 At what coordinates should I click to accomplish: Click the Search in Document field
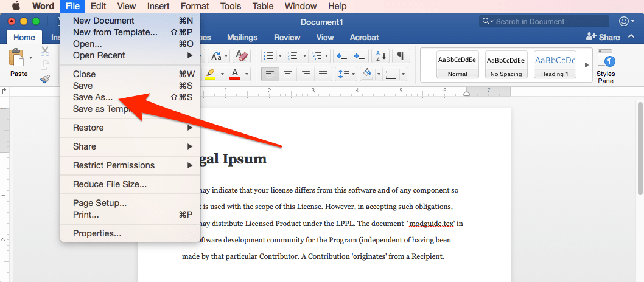click(548, 21)
